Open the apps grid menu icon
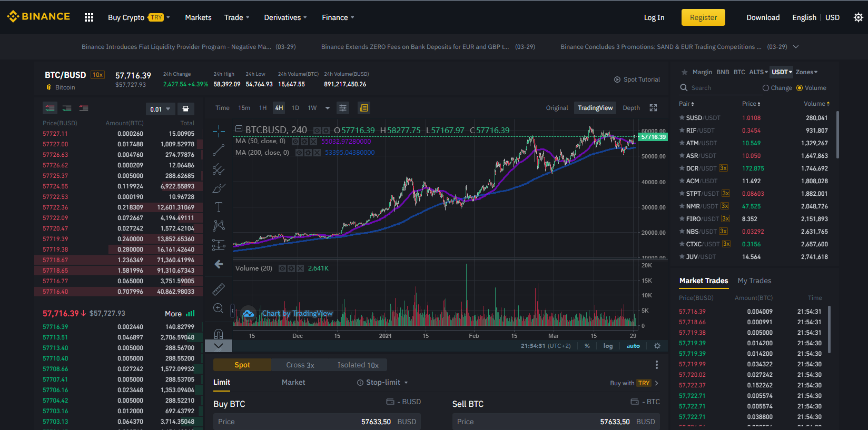Viewport: 868px width, 430px height. (x=89, y=17)
